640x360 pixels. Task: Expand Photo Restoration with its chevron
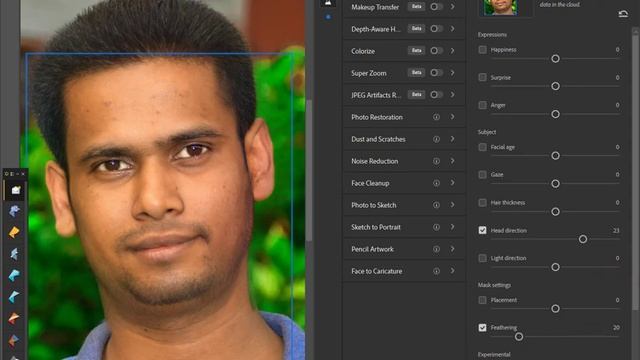click(453, 117)
